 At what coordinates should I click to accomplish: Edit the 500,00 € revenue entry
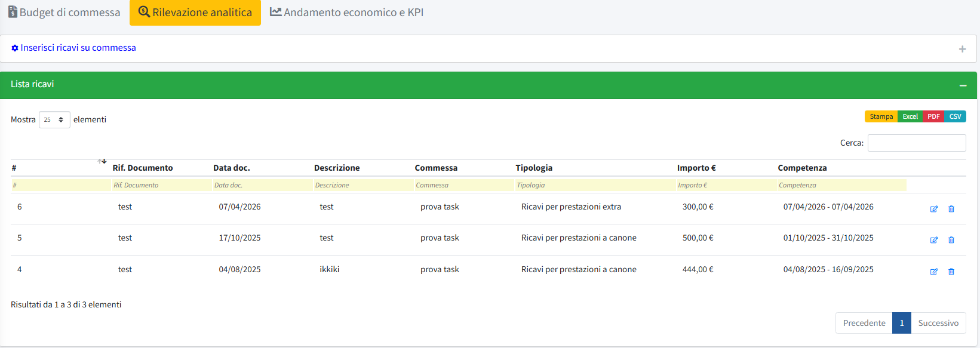[933, 240]
